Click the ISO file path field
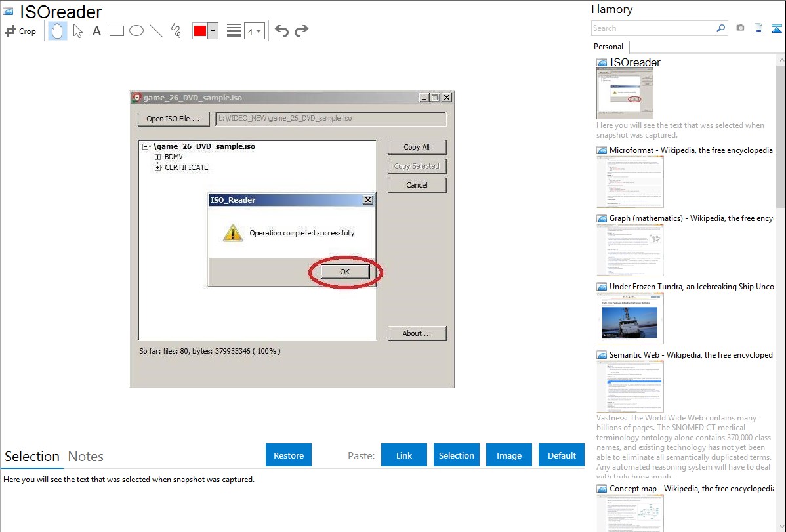 tap(331, 119)
